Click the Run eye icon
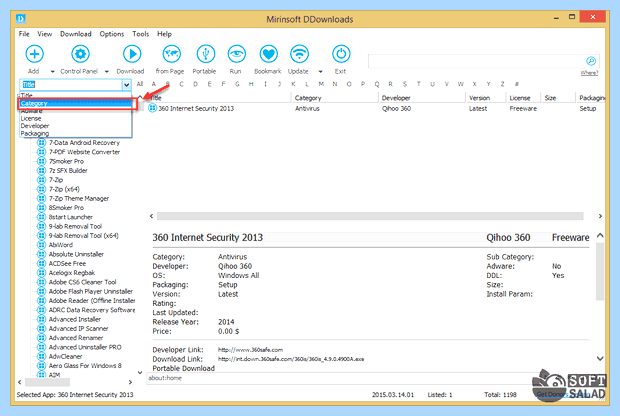This screenshot has height=416, width=620. (x=236, y=54)
